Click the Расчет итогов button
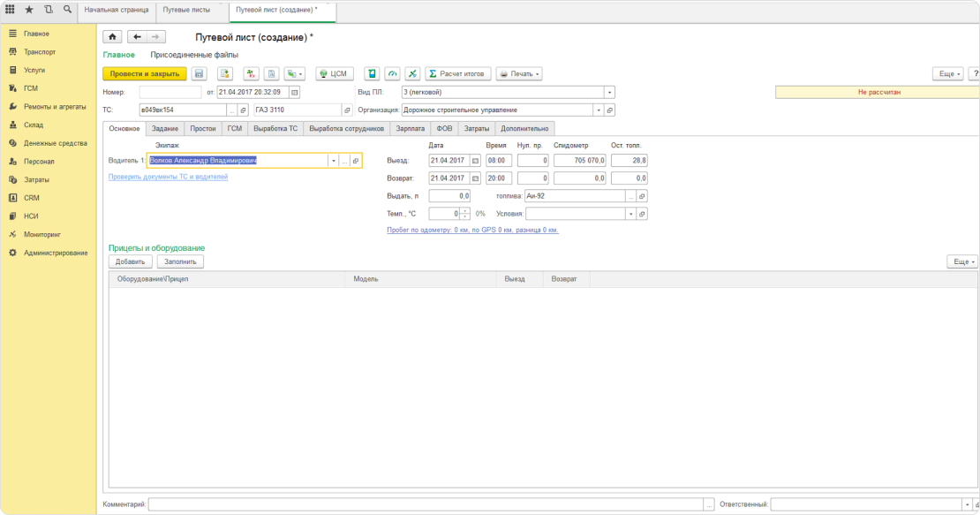The height and width of the screenshot is (515, 980). (x=458, y=73)
